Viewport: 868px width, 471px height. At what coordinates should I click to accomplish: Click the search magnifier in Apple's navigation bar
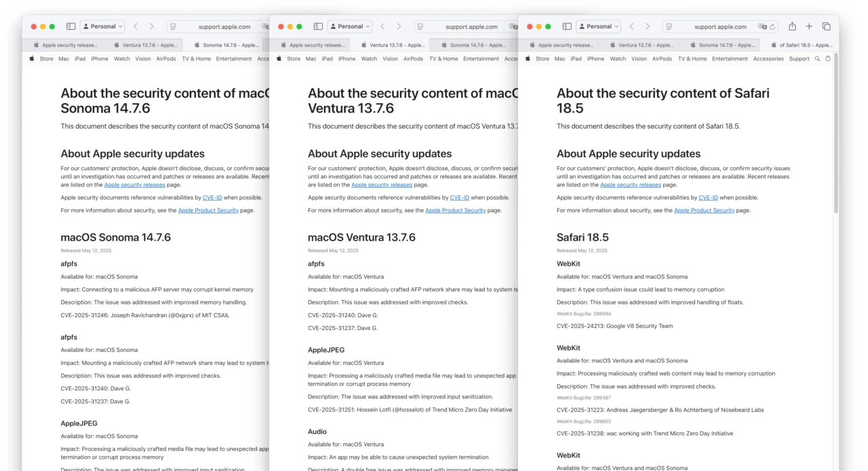pyautogui.click(x=817, y=59)
